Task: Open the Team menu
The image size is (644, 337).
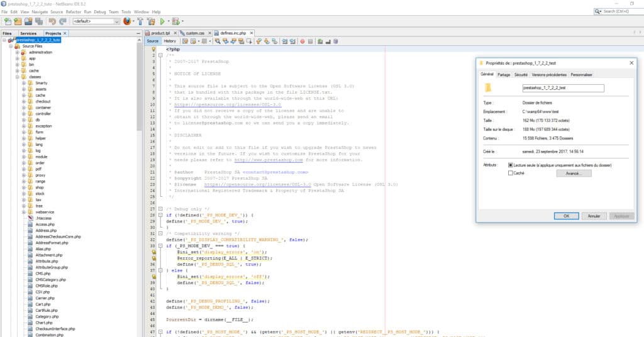Action: (x=114, y=12)
